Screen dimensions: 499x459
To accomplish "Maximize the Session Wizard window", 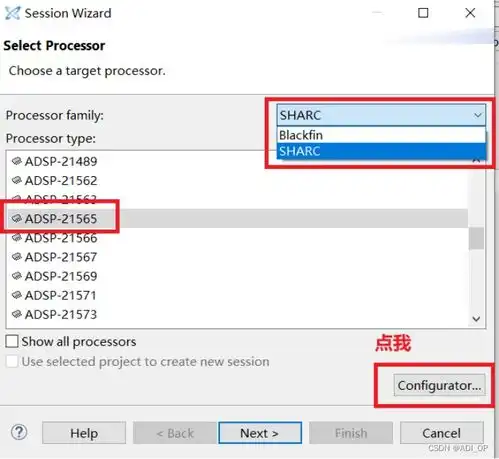I will point(423,13).
